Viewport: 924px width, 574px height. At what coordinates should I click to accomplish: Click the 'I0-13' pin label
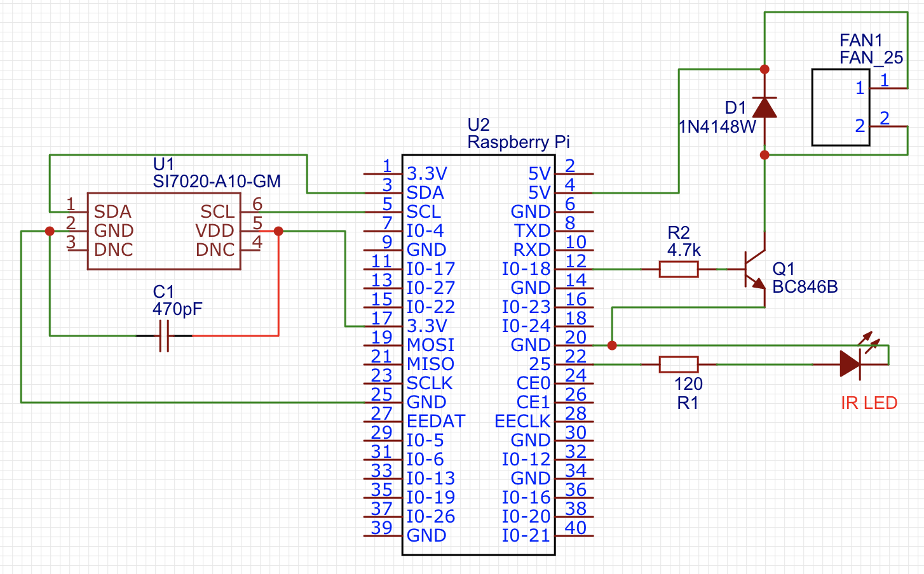[431, 479]
